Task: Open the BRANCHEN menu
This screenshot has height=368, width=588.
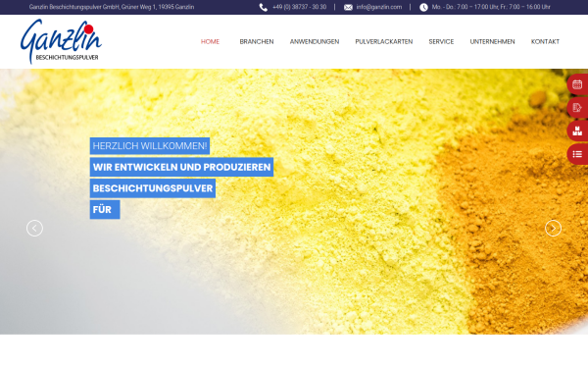Action: coord(257,41)
